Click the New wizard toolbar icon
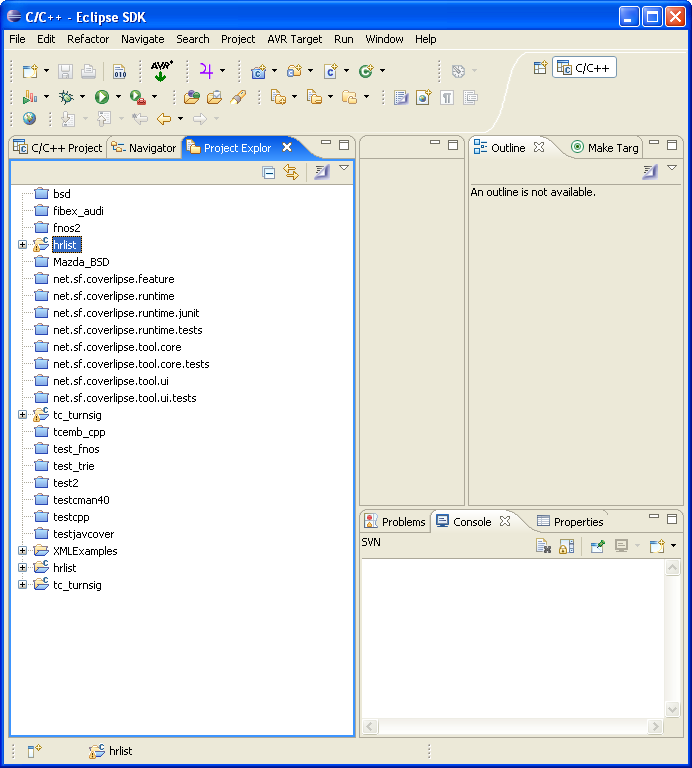The width and height of the screenshot is (692, 768). click(x=30, y=72)
